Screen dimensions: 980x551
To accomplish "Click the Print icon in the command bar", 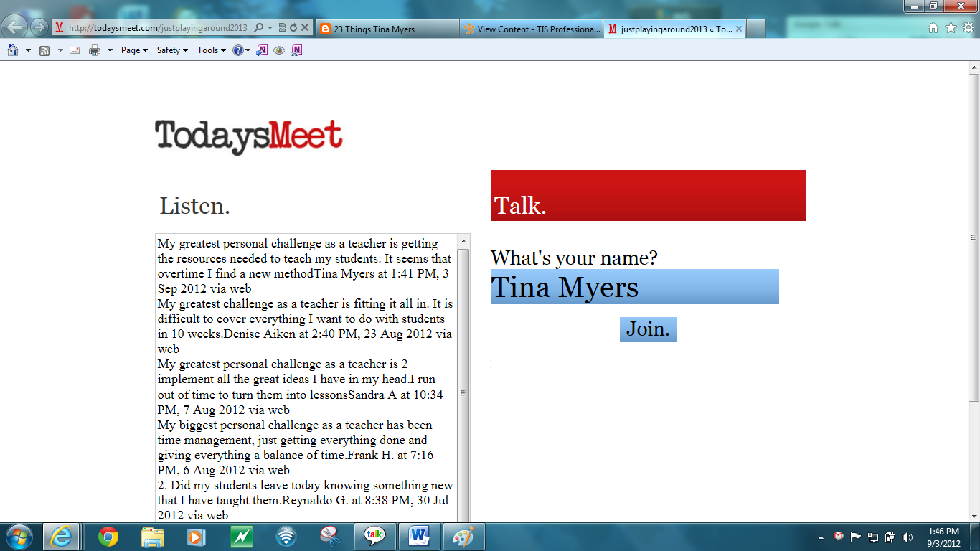I will tap(95, 50).
